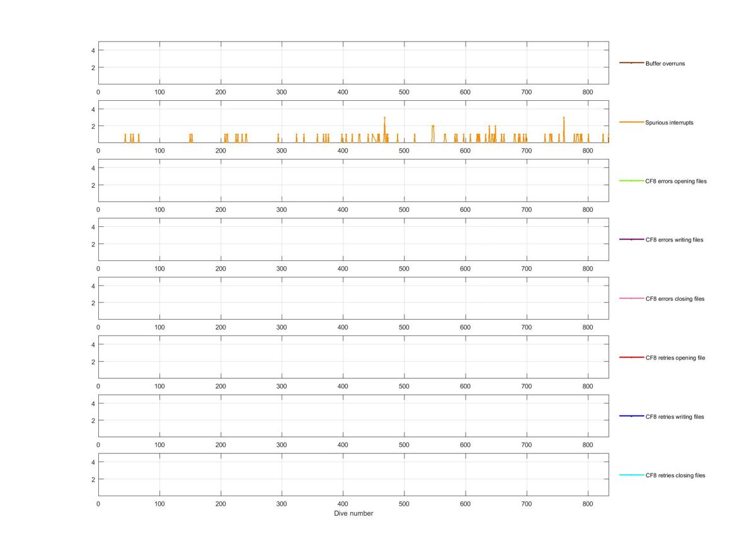Click the "CF8 errors opening files" legend label
Image resolution: width=756 pixels, height=558 pixels.
coord(676,181)
